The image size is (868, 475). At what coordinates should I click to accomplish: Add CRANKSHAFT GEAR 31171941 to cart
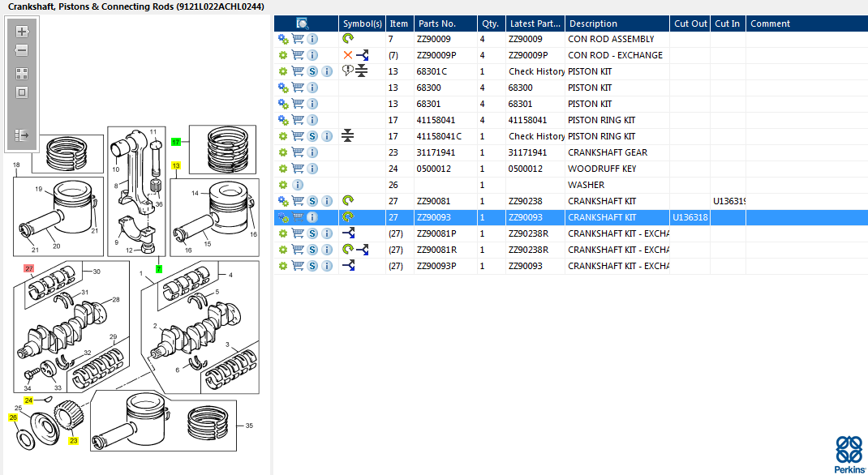point(298,152)
